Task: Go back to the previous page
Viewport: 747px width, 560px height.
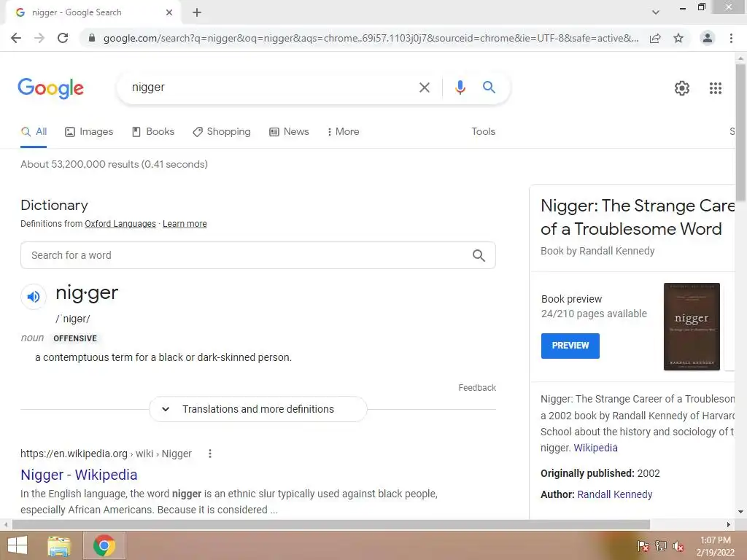Action: pyautogui.click(x=16, y=38)
